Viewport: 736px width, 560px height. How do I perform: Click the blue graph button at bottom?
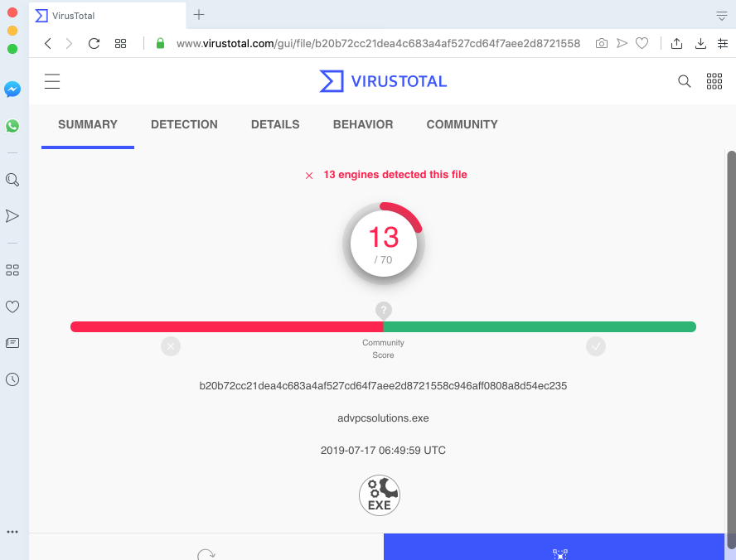554,547
